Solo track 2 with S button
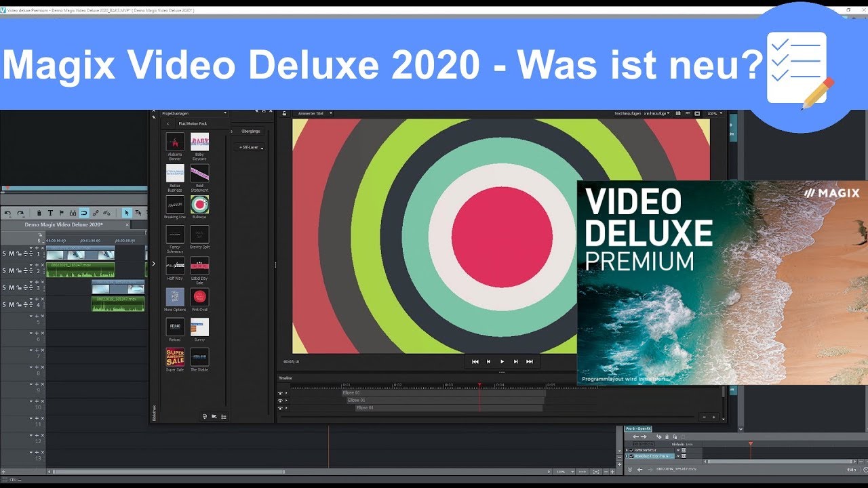Viewport: 868px width, 488px height. click(x=4, y=270)
